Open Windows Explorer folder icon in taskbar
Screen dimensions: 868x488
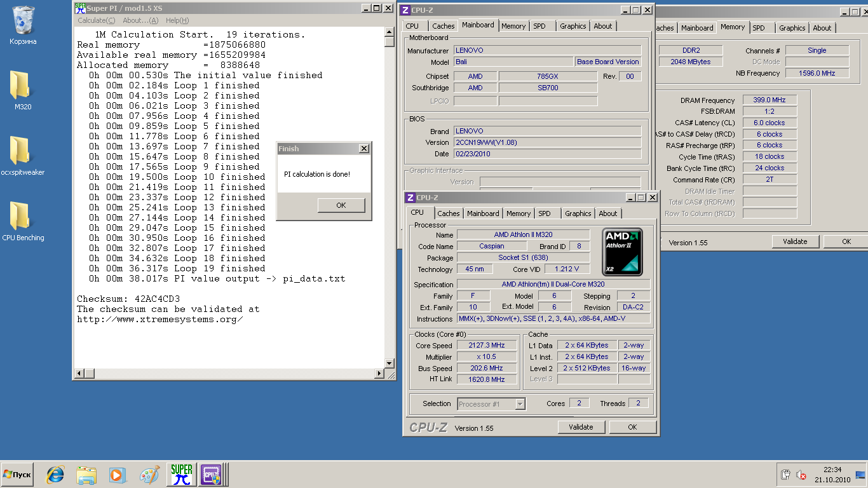tap(86, 475)
